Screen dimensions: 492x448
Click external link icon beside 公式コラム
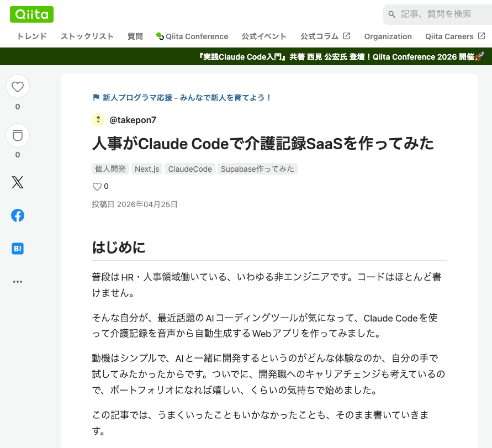346,36
